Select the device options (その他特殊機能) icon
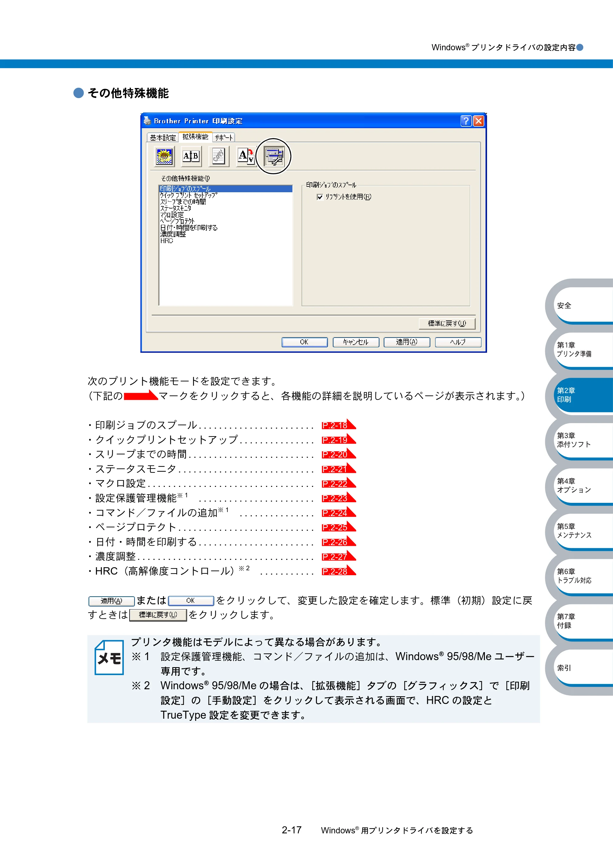 [274, 156]
